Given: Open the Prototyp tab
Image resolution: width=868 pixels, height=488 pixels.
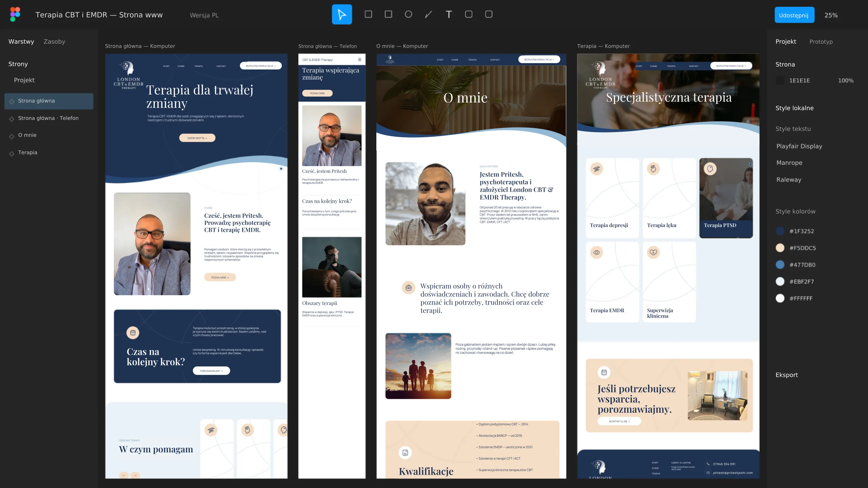Looking at the screenshot, I should (821, 42).
